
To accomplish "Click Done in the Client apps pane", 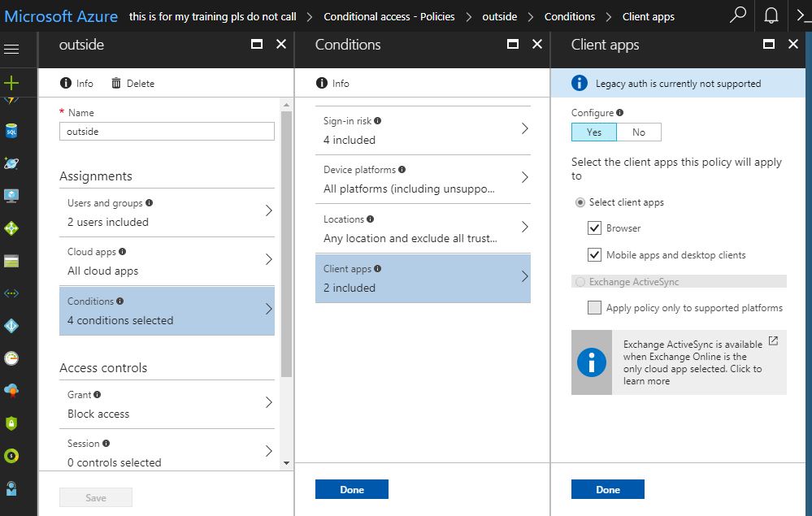I will [607, 488].
